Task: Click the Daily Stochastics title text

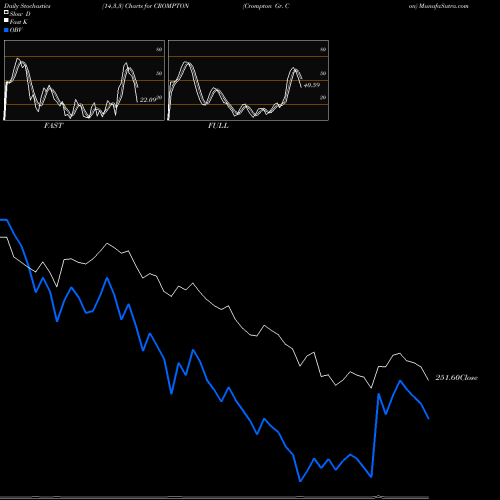Action: click(x=27, y=6)
